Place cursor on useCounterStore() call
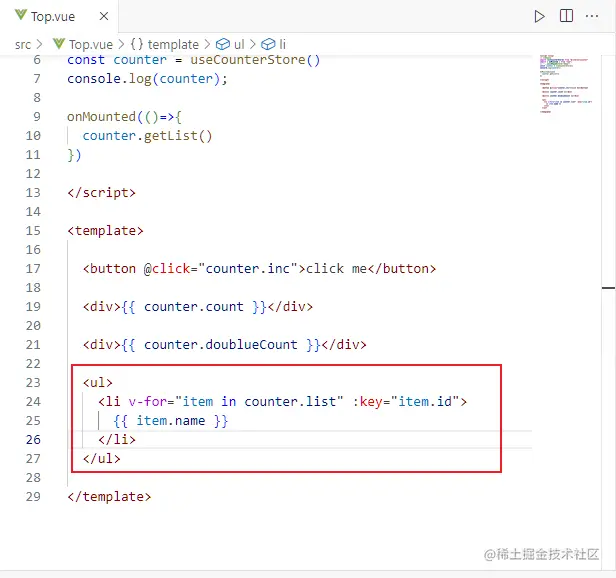The width and height of the screenshot is (616, 578). point(255,60)
